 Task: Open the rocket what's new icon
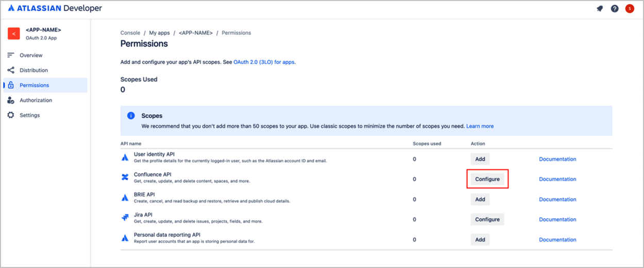600,9
